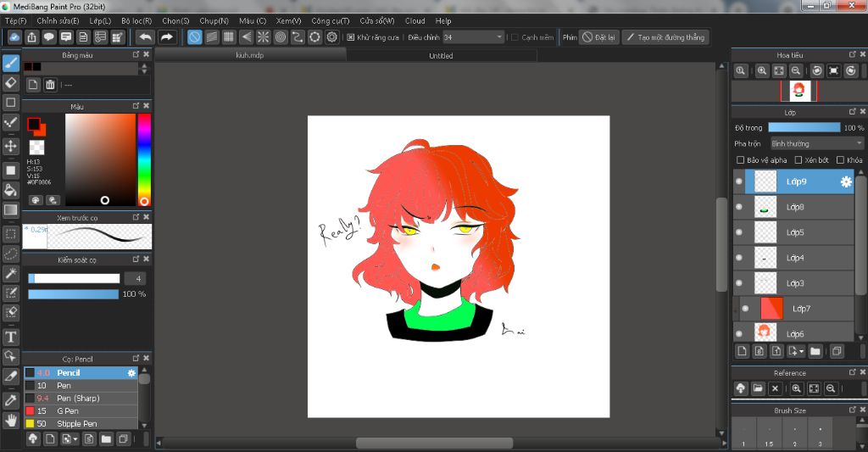Open the add-brush dropdown arrow in brush panel
Image resolution: width=868 pixels, height=452 pixels.
[75, 439]
